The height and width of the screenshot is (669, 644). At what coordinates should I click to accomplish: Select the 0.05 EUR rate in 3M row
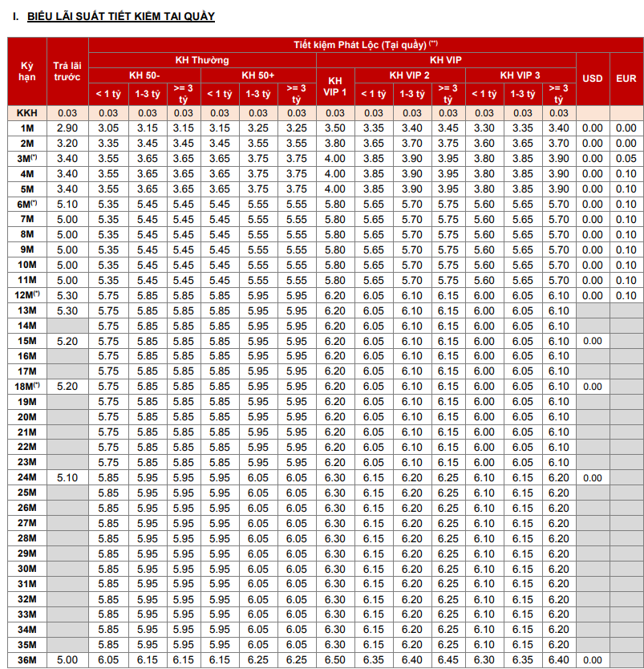(x=626, y=159)
